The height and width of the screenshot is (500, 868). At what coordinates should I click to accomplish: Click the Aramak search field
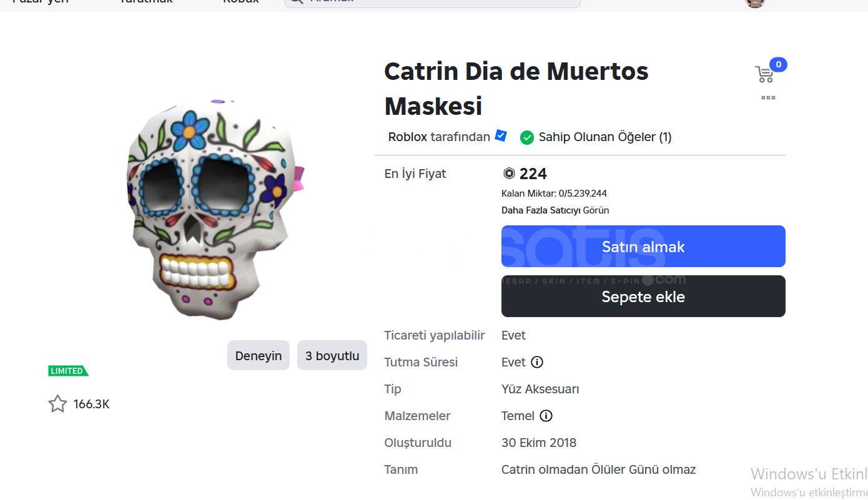click(437, 2)
